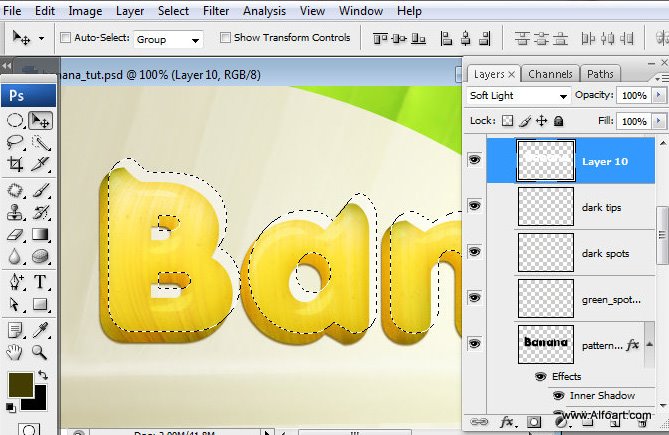This screenshot has width=669, height=435.
Task: Toggle Inner Shadow effect visibility
Action: [x=558, y=396]
